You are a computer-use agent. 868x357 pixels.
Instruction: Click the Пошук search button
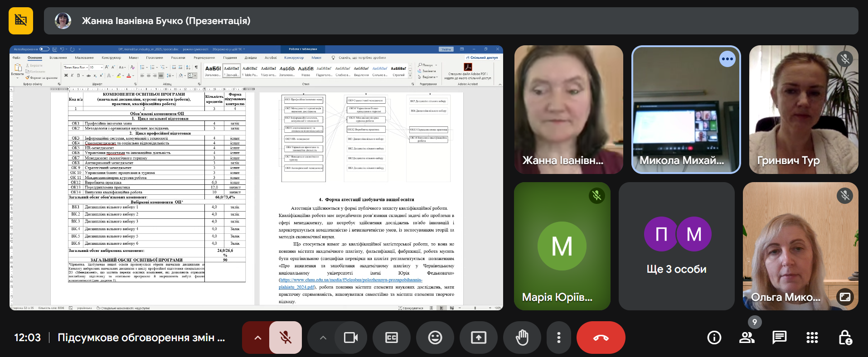click(x=426, y=65)
